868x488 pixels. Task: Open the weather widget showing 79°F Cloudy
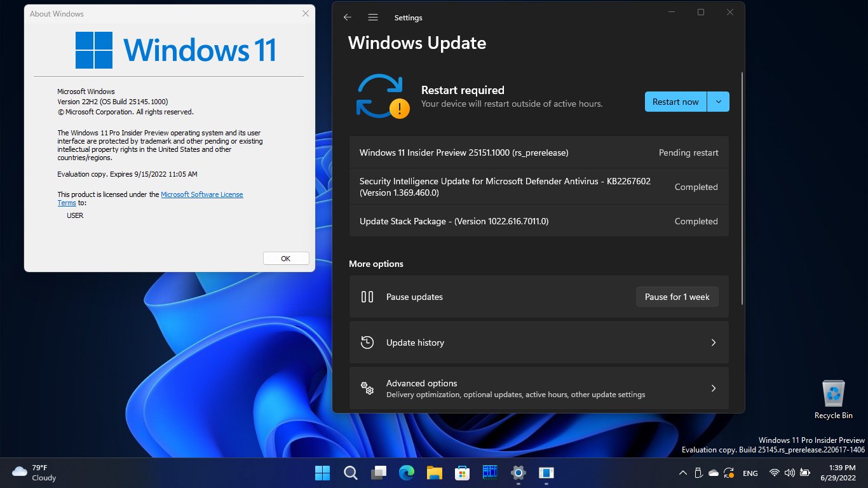click(34, 473)
